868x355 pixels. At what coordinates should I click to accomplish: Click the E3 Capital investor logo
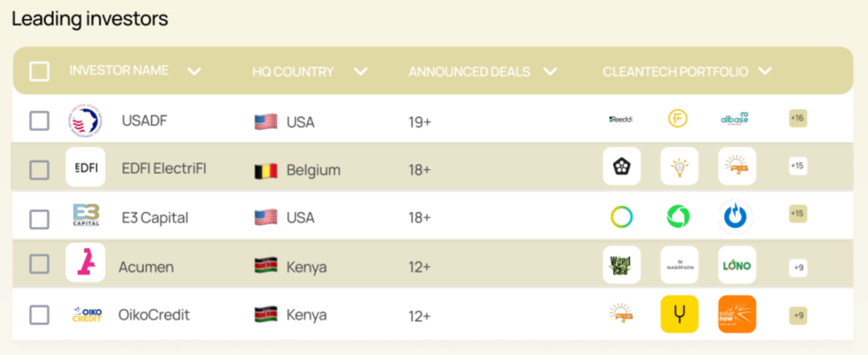tap(86, 216)
